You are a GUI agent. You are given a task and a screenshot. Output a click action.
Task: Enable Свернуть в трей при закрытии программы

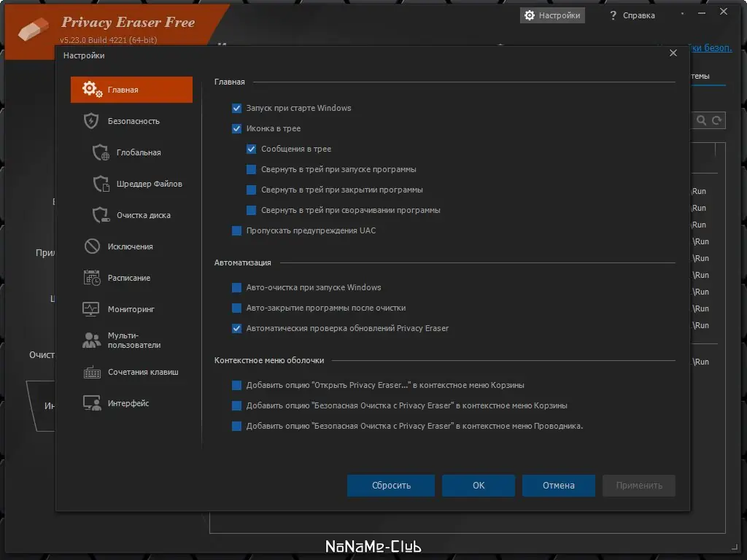tap(252, 190)
